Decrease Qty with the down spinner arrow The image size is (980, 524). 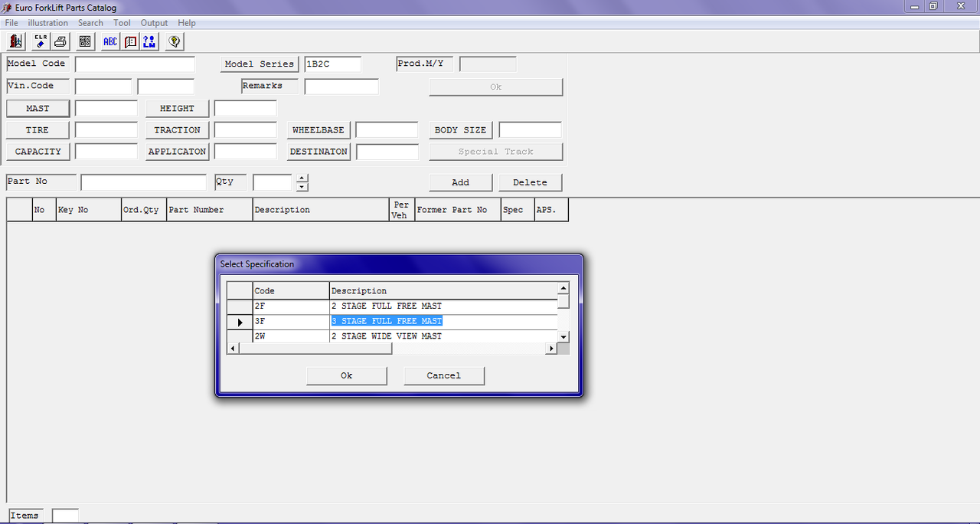pyautogui.click(x=302, y=187)
